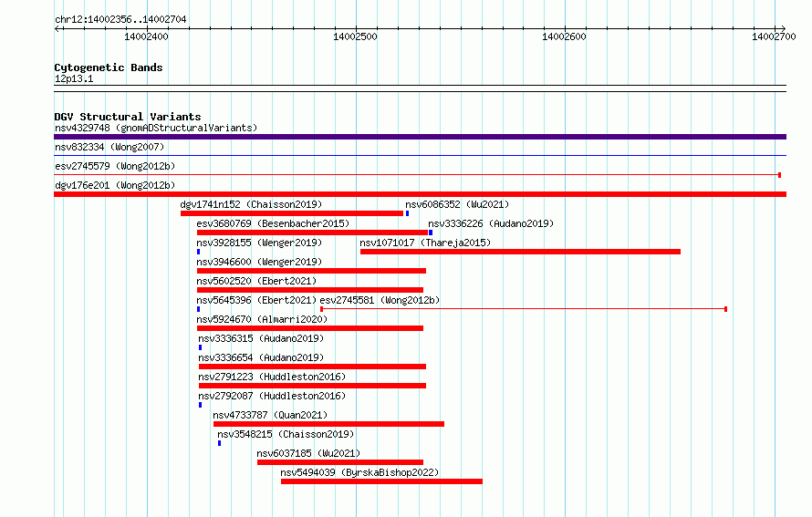Click the red dgv176e201 full-width bar

(420, 194)
